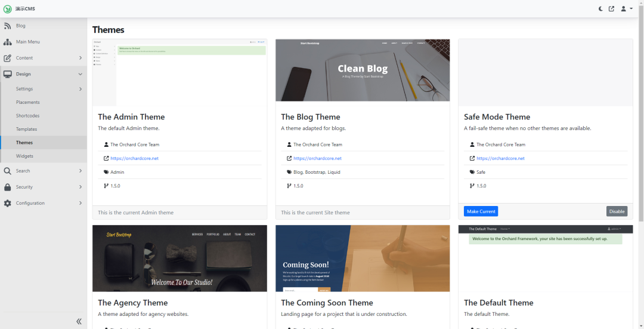The width and height of the screenshot is (644, 329).
Task: Click the Admin Theme external link icon
Action: 106,158
